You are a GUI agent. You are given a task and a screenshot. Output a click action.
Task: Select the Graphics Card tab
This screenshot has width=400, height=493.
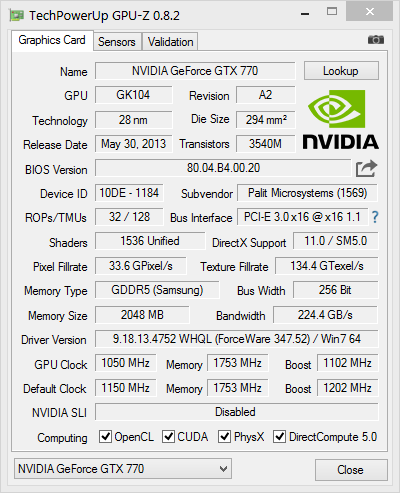click(52, 40)
